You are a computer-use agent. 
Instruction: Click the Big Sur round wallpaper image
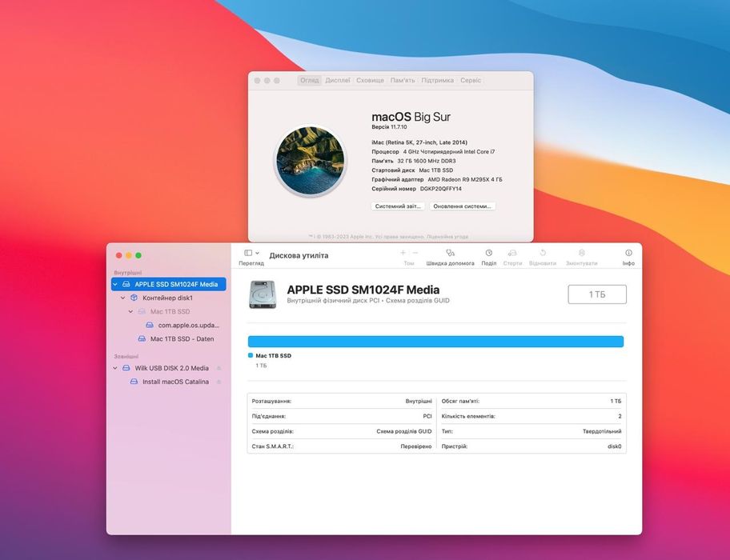pyautogui.click(x=310, y=161)
